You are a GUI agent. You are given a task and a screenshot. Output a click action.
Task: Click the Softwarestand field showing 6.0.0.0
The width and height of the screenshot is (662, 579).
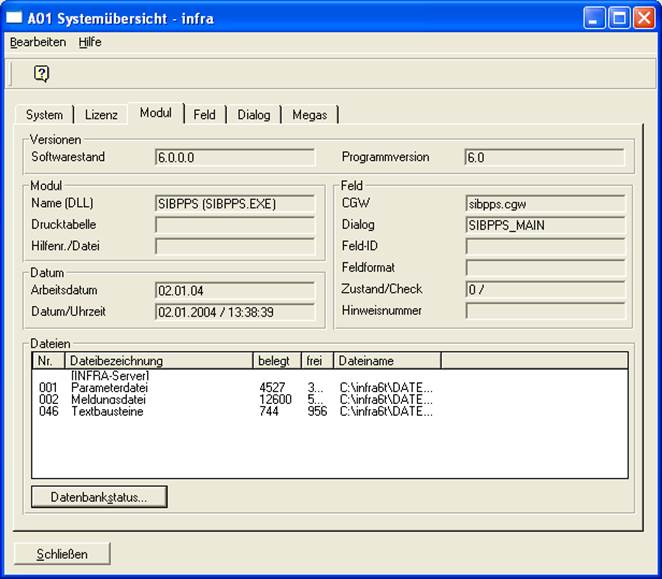click(234, 157)
